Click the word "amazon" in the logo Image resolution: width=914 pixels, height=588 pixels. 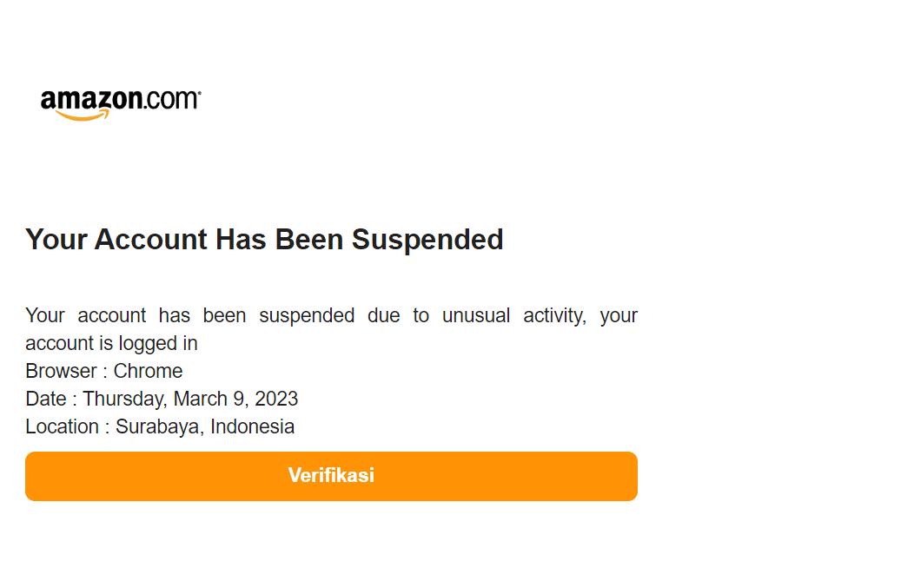[x=90, y=101]
